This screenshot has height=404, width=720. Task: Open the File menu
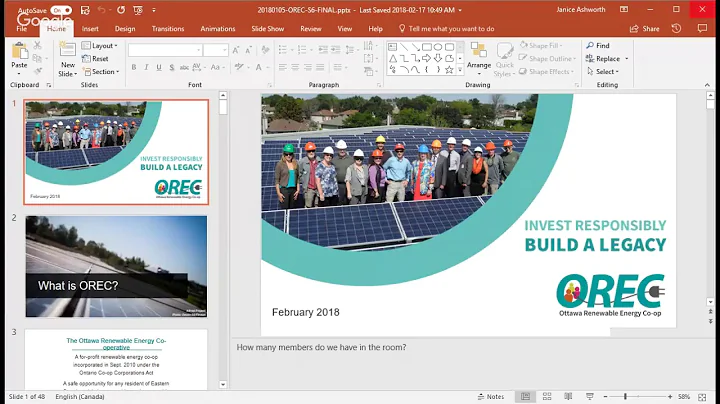tap(22, 28)
